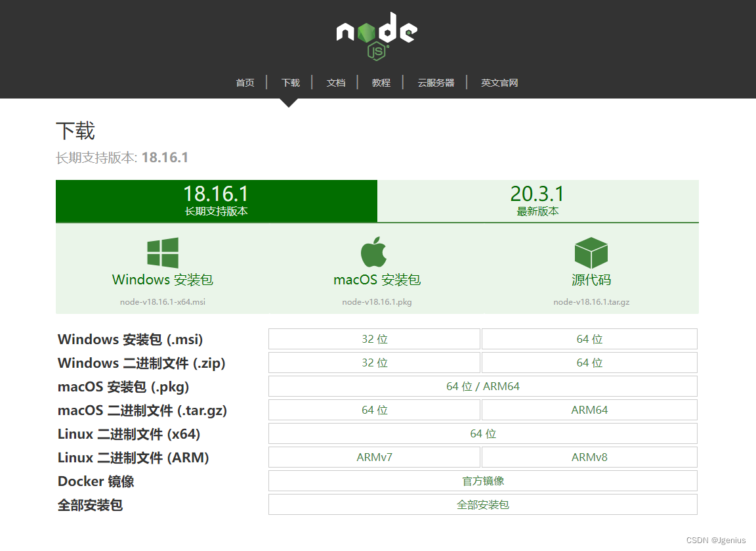Download Windows .zip 64 位 binary
756x551 pixels.
590,363
